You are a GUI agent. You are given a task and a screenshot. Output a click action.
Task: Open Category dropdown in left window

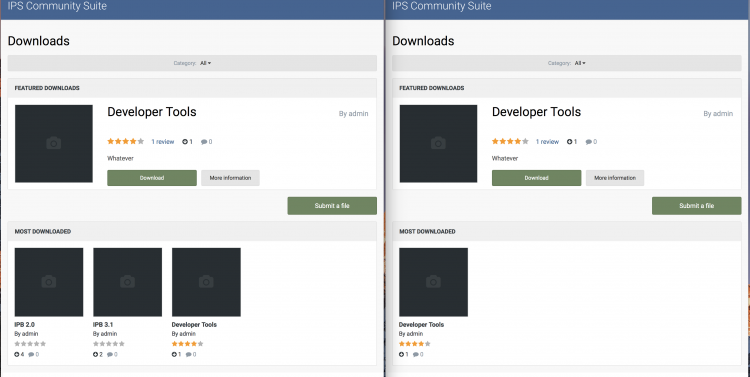[x=206, y=63]
